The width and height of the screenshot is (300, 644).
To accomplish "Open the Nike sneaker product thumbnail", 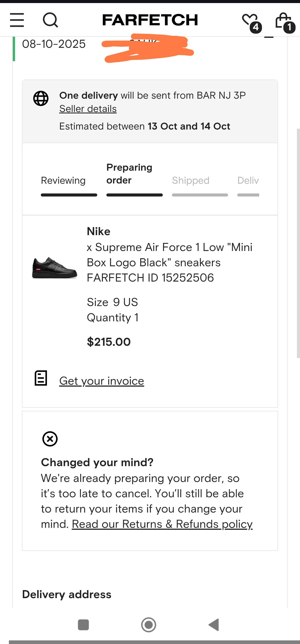I will coord(54,267).
